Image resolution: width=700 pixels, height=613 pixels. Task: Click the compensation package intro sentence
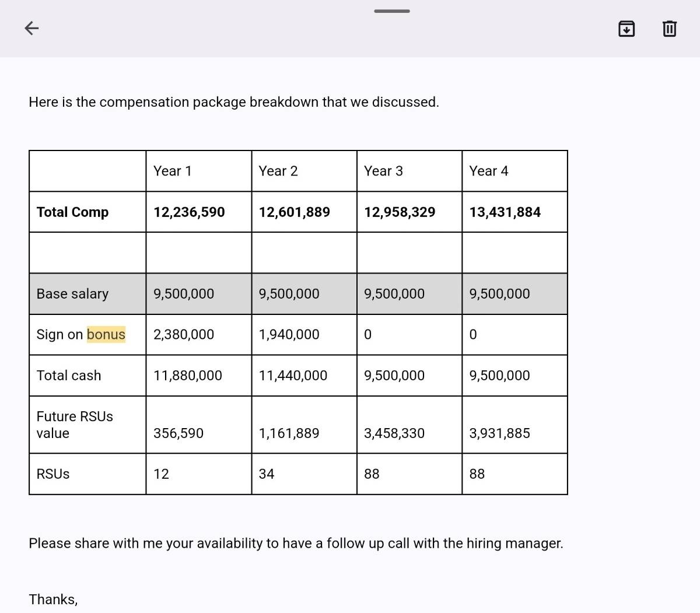click(x=233, y=102)
